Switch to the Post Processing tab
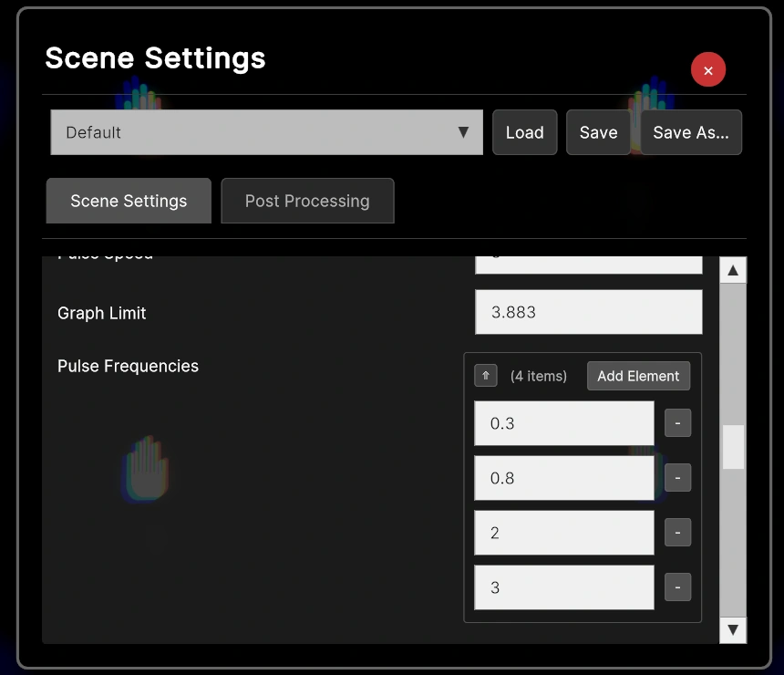 point(307,201)
